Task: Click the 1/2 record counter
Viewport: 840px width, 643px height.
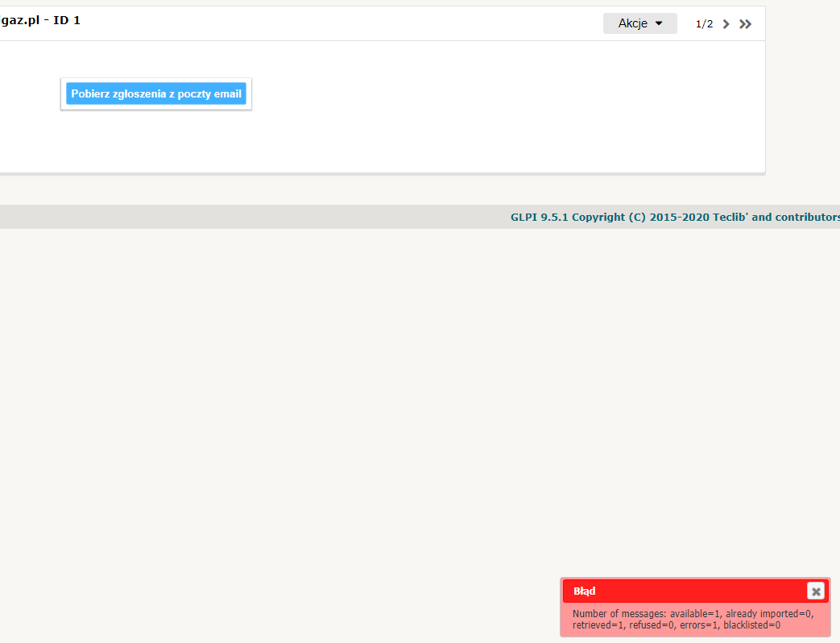Action: coord(704,23)
